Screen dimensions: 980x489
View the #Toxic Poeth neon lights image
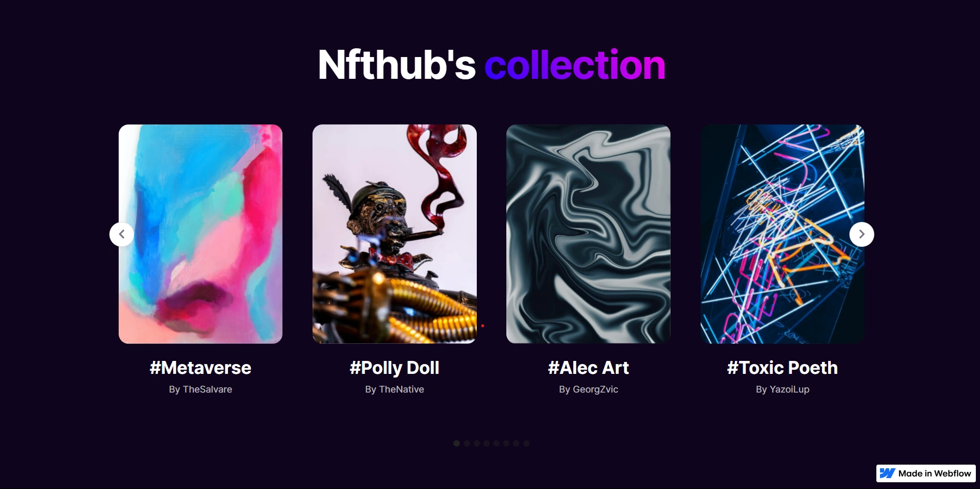click(783, 234)
